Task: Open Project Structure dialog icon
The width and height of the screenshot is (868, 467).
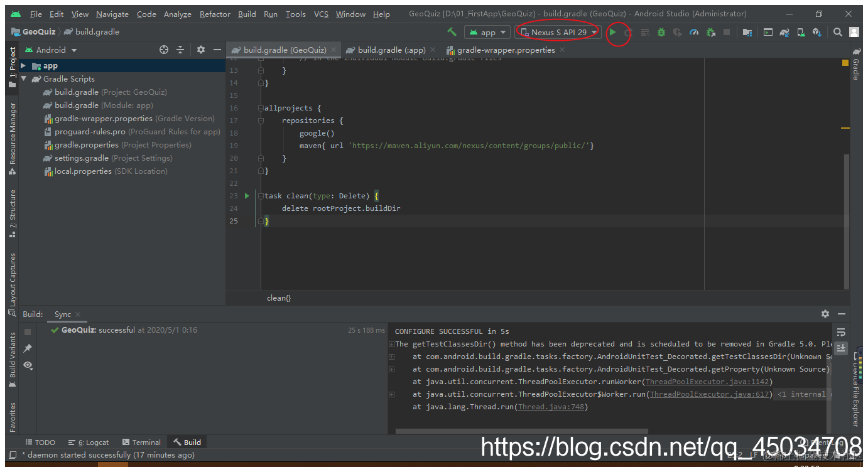Action: 747,32
